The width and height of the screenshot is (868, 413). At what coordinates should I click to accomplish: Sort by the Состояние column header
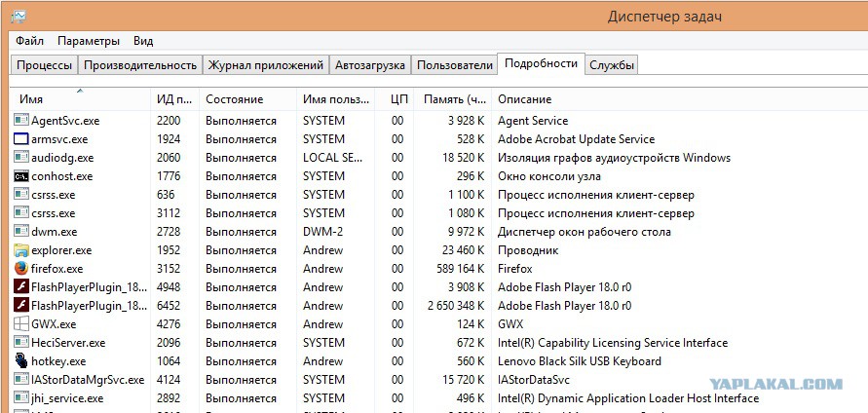coord(247,99)
